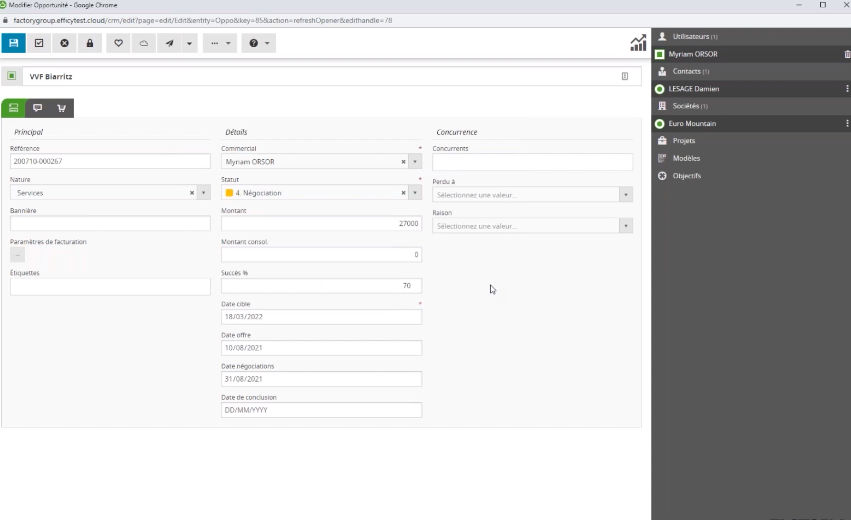Open the Perdu à dropdown
Image resolution: width=851 pixels, height=520 pixels.
point(626,195)
